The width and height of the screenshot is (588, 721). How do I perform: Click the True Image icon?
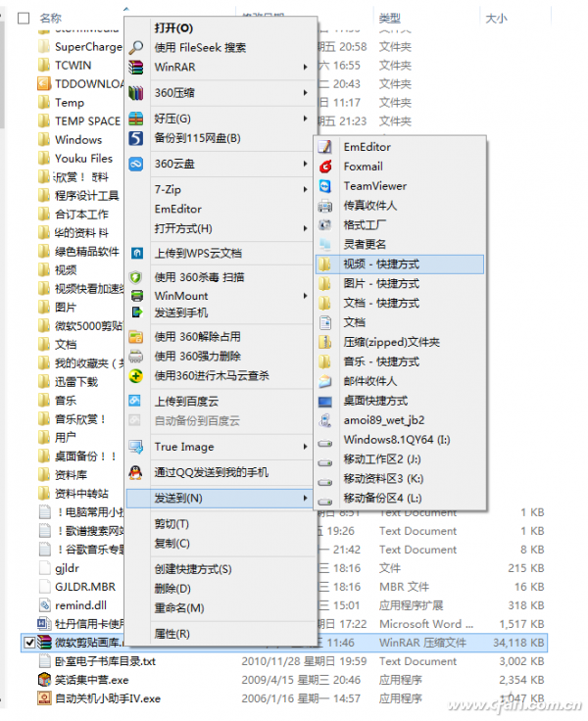point(135,447)
